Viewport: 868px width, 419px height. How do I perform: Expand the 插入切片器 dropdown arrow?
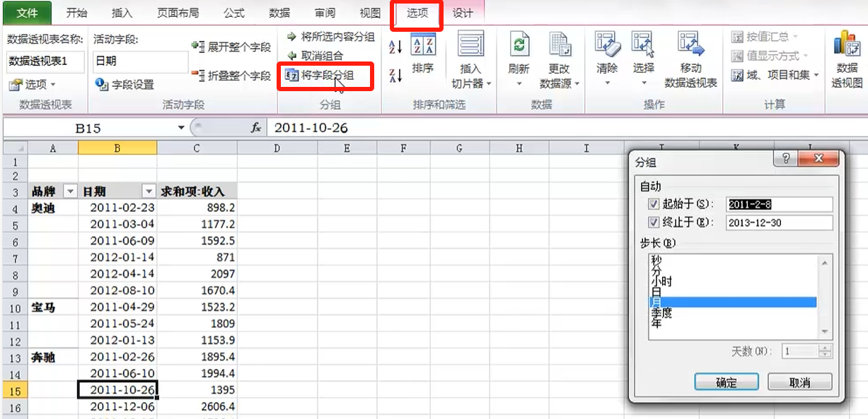coord(487,84)
